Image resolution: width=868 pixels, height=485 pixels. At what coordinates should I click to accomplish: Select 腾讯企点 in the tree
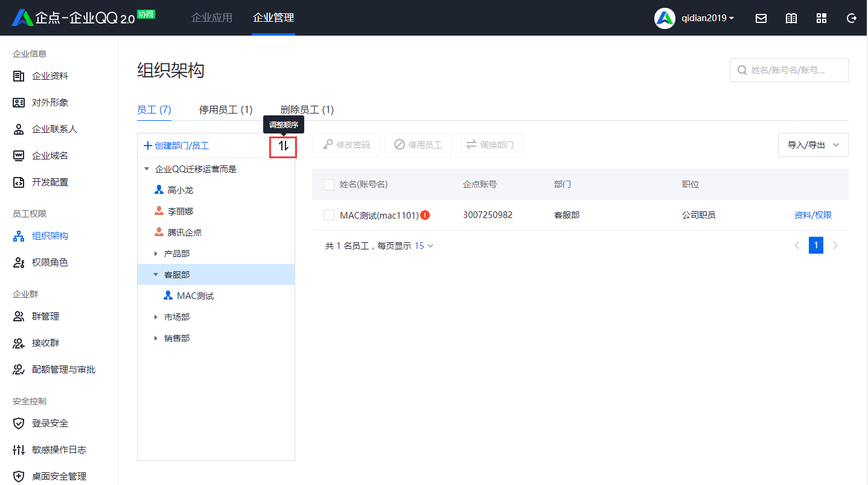point(185,233)
